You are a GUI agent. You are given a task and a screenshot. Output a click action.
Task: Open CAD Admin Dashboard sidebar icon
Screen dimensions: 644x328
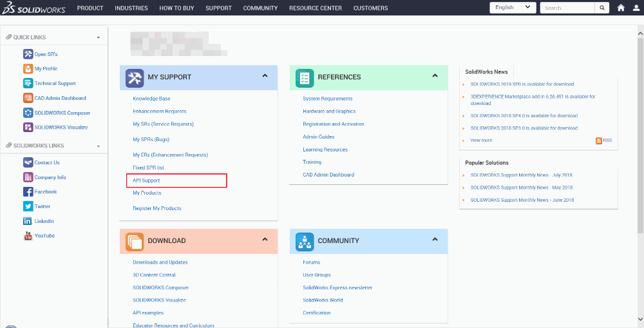pos(28,98)
